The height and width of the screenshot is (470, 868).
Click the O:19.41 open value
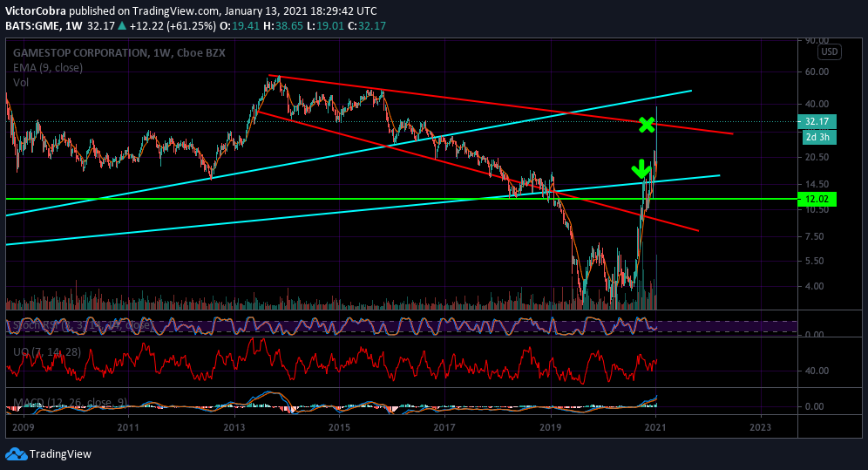point(240,26)
